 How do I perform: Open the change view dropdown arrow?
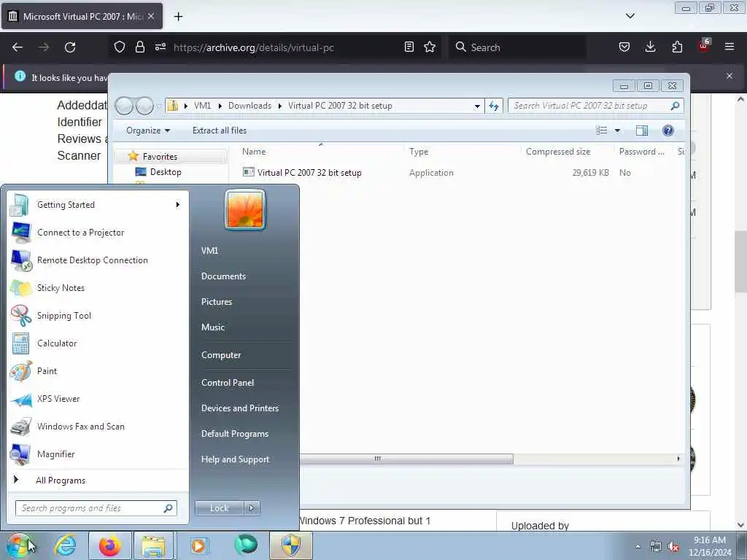pos(617,131)
